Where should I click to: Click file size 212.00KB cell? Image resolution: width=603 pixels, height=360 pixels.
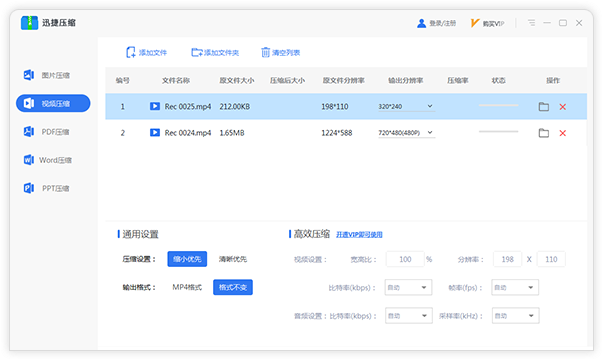[x=235, y=107]
